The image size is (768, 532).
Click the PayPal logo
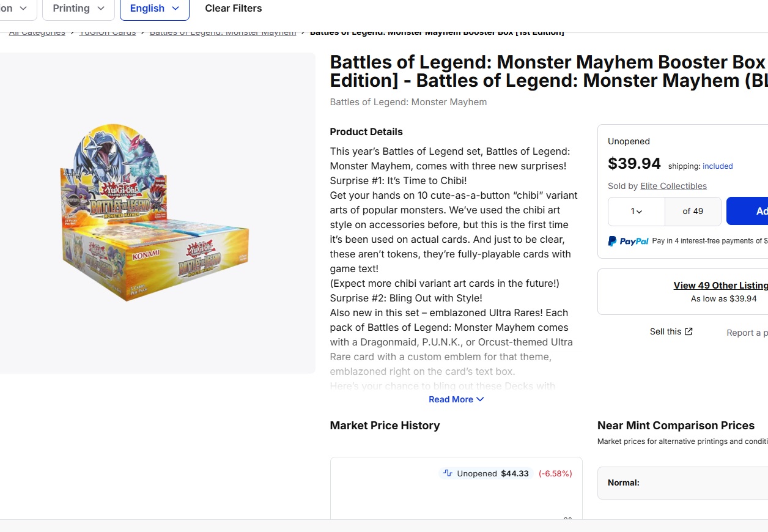point(628,241)
